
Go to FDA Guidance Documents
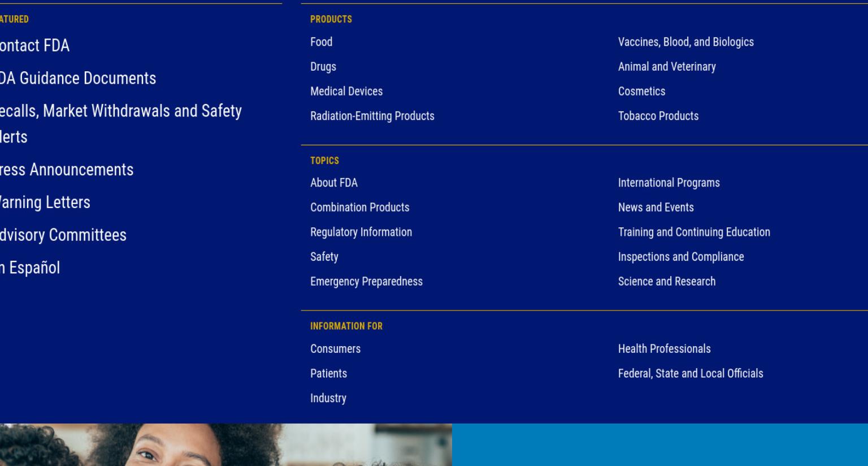(78, 78)
